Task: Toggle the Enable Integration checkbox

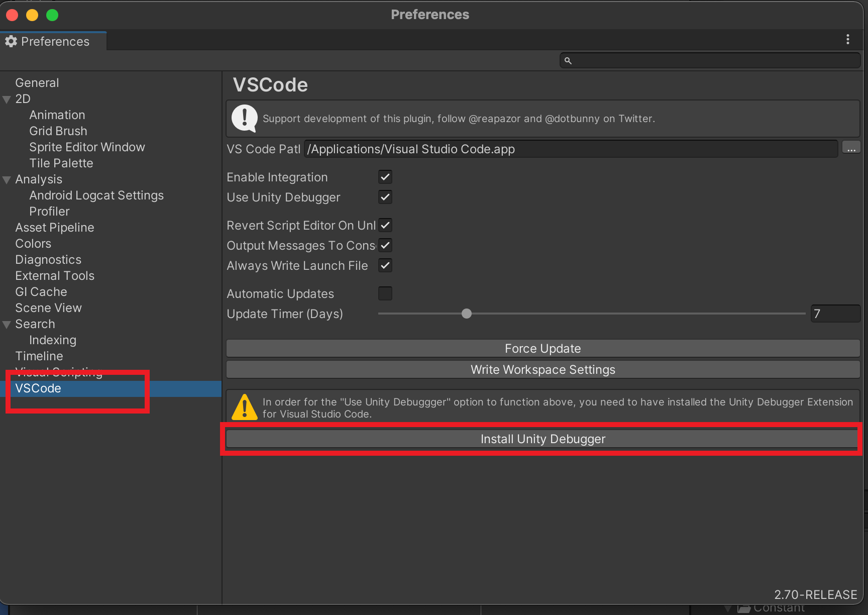Action: 385,177
